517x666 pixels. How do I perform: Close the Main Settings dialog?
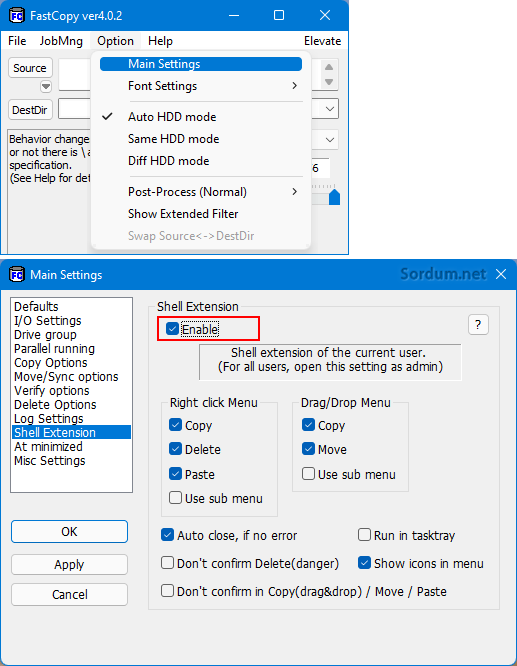pos(501,274)
